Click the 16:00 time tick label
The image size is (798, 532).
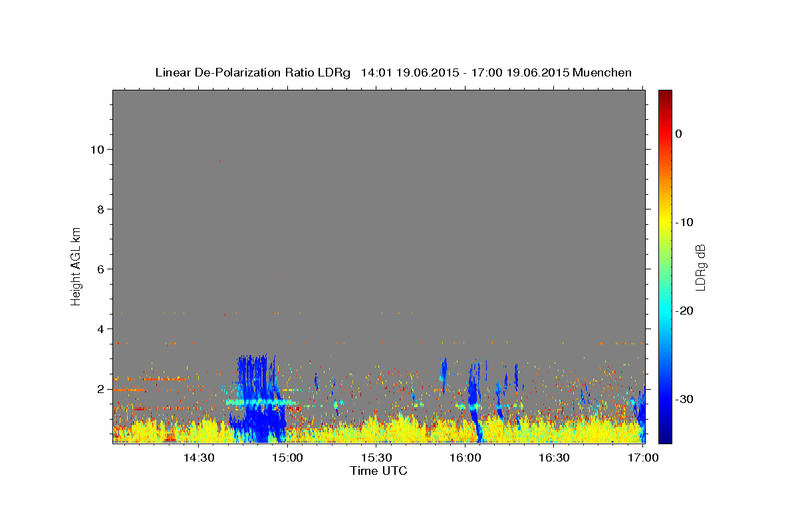[465, 458]
